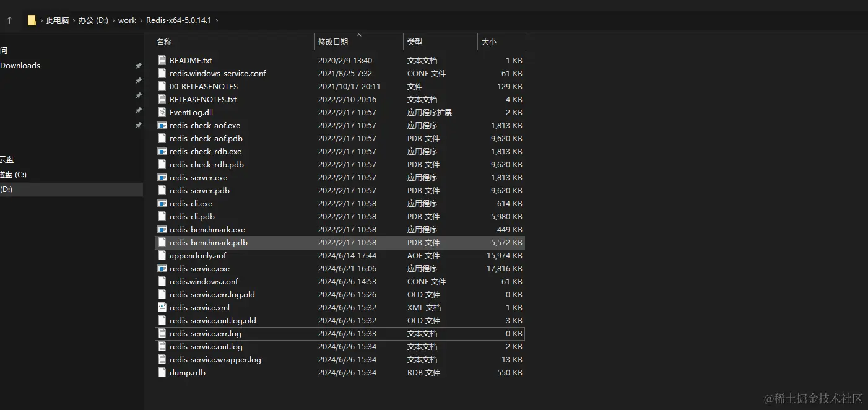Click the redis.windows-service.conf file icon

click(x=162, y=73)
